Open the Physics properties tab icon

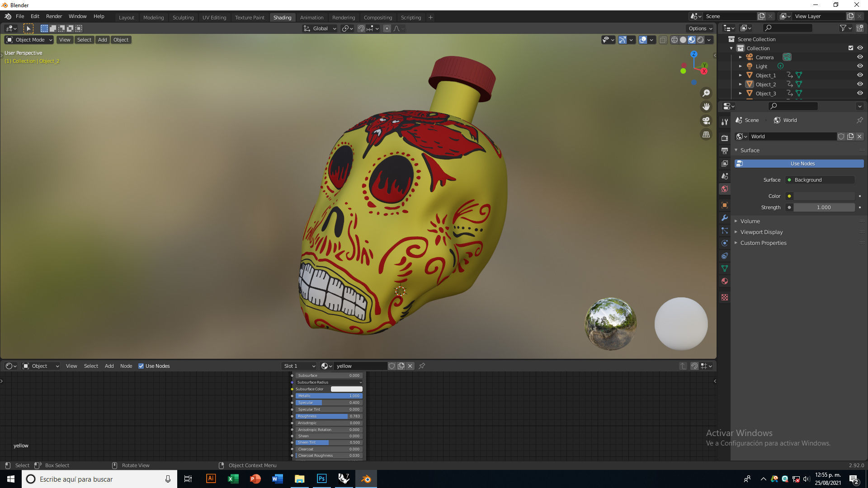[x=725, y=243]
